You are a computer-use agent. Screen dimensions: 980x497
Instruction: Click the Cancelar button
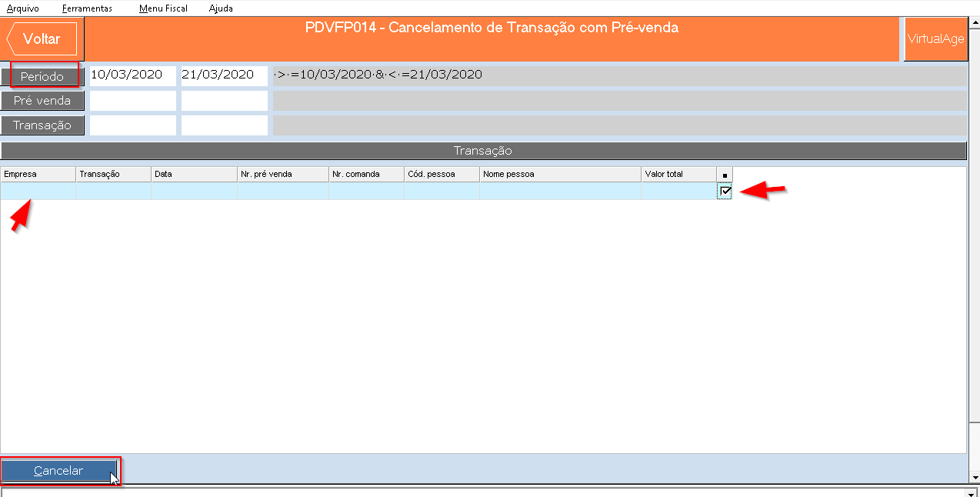[x=58, y=471]
